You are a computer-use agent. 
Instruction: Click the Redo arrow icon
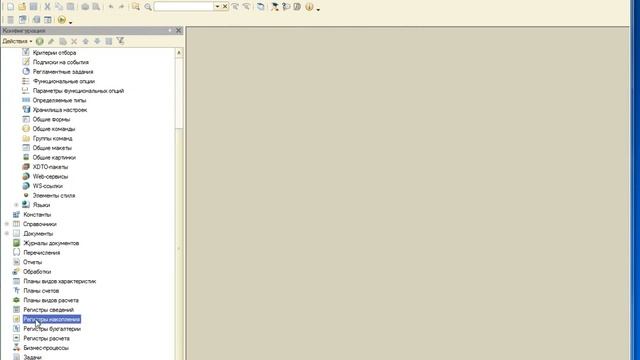pyautogui.click(x=121, y=7)
